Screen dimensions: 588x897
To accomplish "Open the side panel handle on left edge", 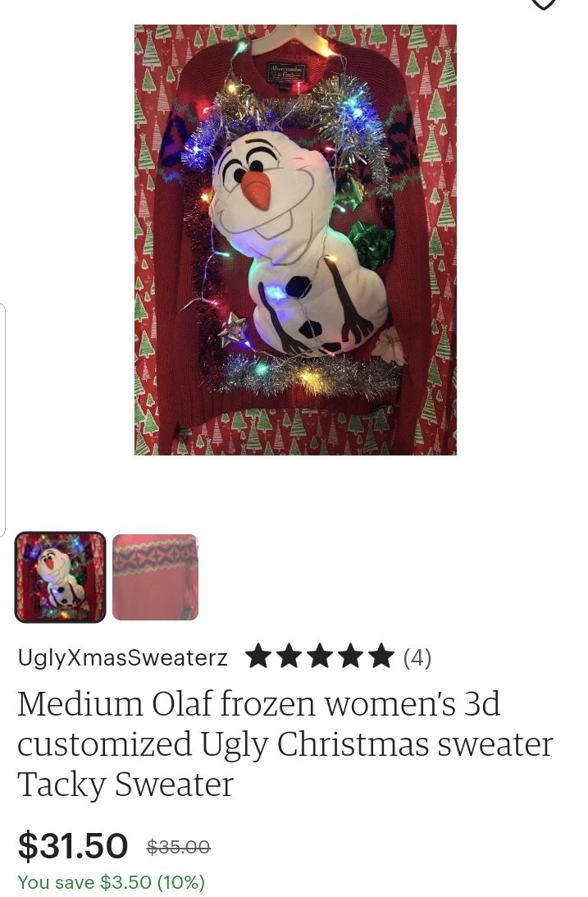I will coord(2,420).
